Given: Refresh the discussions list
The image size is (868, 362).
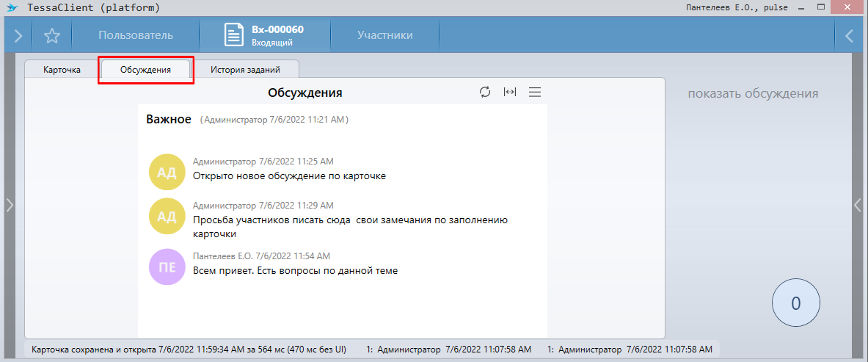Looking at the screenshot, I should (485, 92).
